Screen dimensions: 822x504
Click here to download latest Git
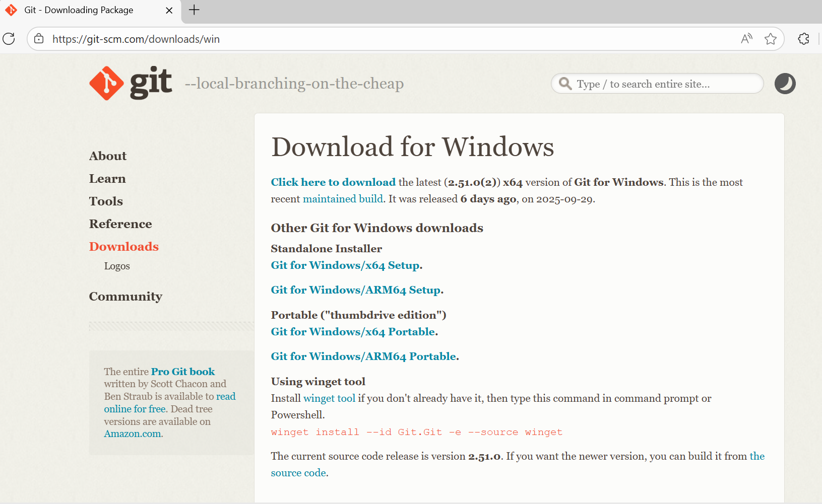click(333, 182)
